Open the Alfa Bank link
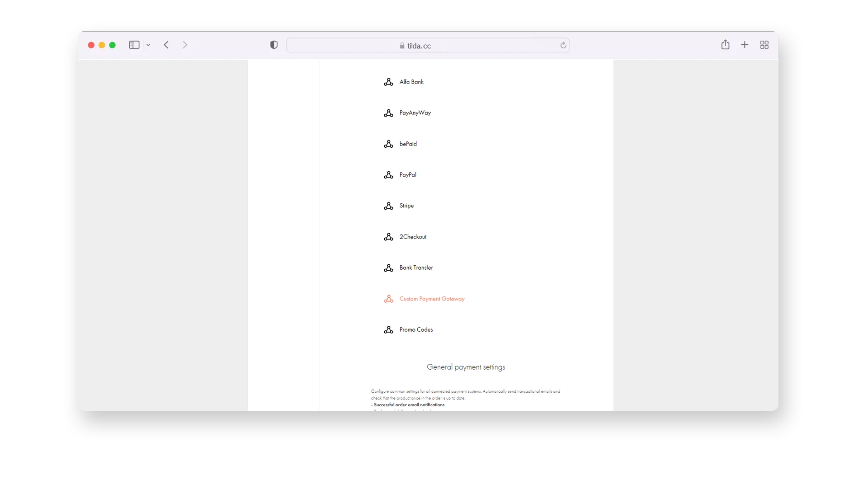Image resolution: width=868 pixels, height=488 pixels. coord(411,82)
